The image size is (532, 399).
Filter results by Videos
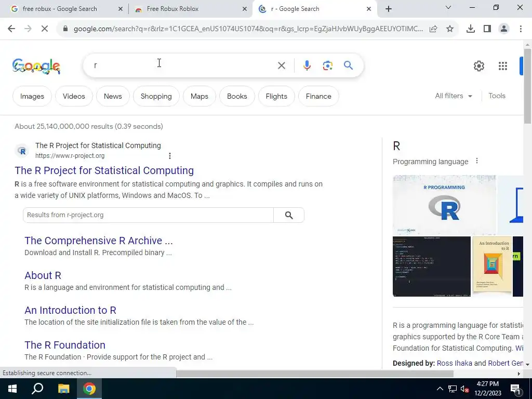74,96
